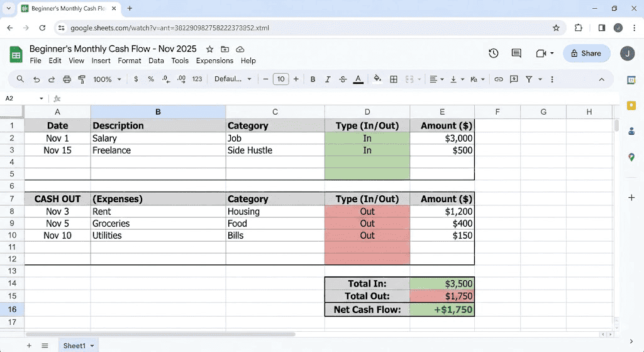Open the zoom 100% dropdown
Image resolution: width=644 pixels, height=352 pixels.
[x=107, y=79]
